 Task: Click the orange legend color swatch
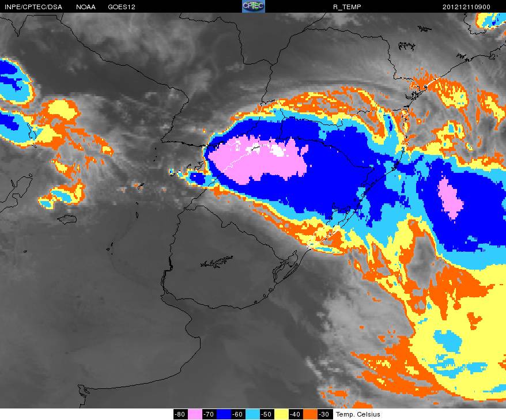click(x=310, y=414)
